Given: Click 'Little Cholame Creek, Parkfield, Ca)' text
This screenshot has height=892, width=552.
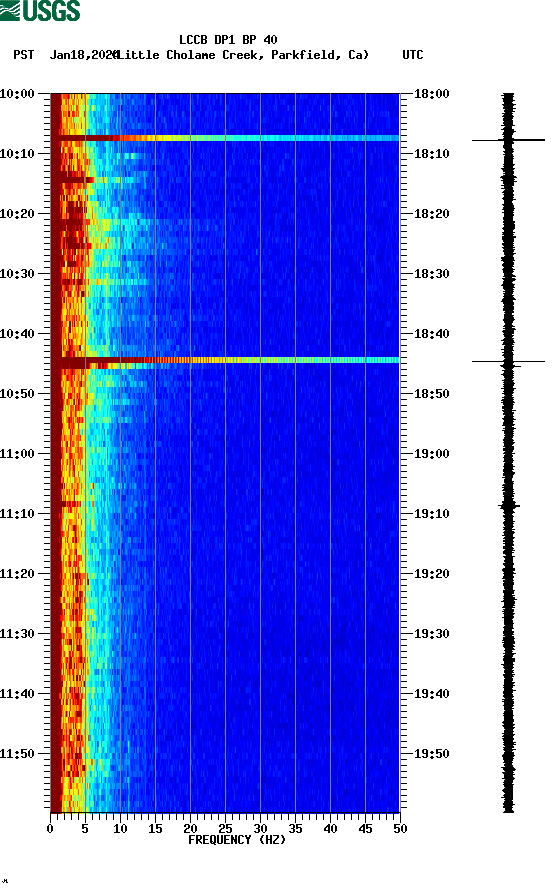Looking at the screenshot, I should [x=242, y=55].
